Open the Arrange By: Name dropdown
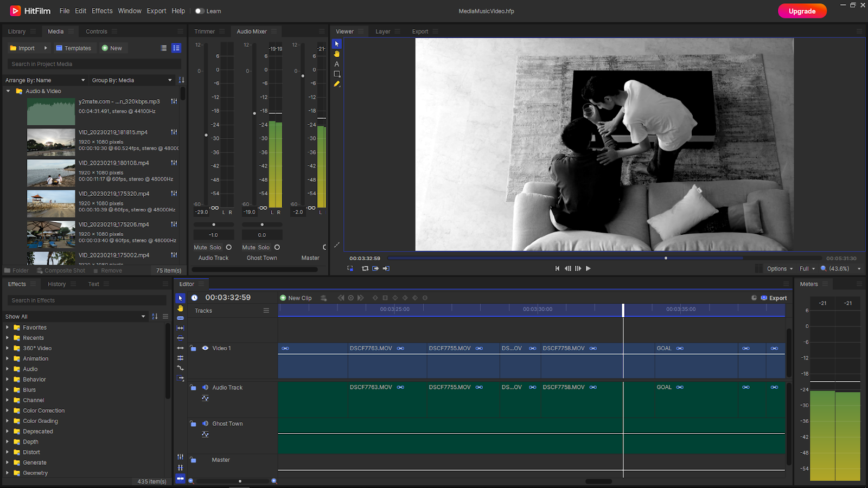This screenshot has height=488, width=868. pos(46,80)
